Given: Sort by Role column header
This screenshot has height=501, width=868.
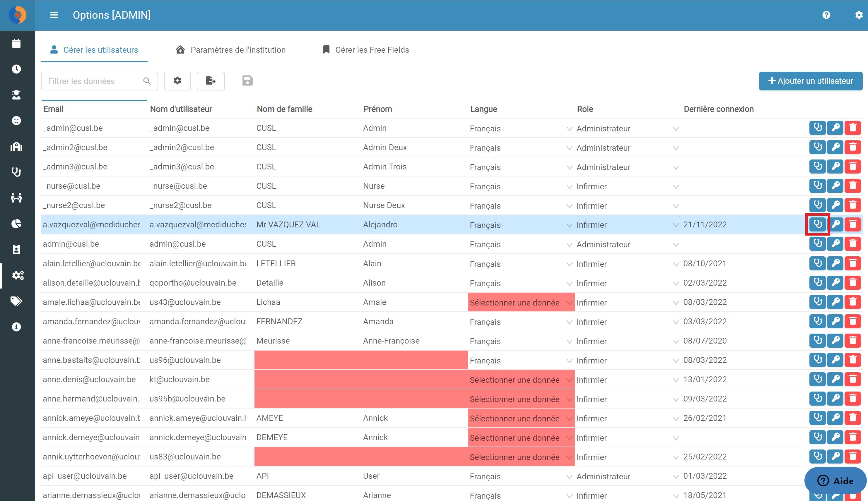Looking at the screenshot, I should (x=585, y=109).
